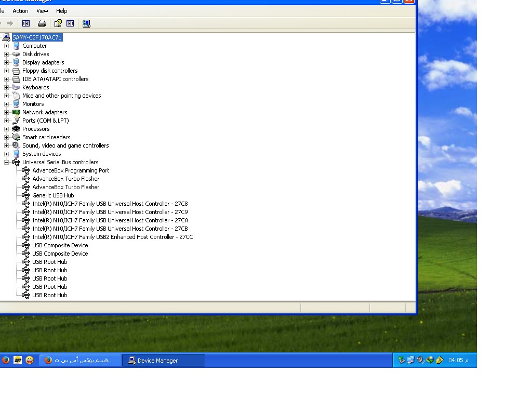Select Host Controller - 27C8 entry
This screenshot has height=399, width=532.
(110, 204)
